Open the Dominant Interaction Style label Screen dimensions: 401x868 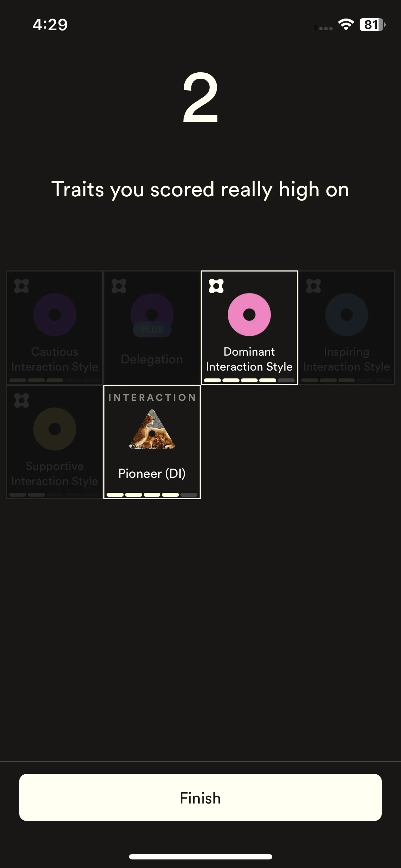click(249, 359)
